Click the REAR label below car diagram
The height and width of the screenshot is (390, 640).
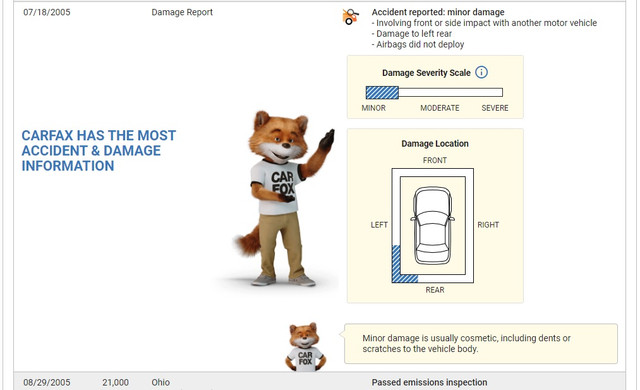[435, 290]
